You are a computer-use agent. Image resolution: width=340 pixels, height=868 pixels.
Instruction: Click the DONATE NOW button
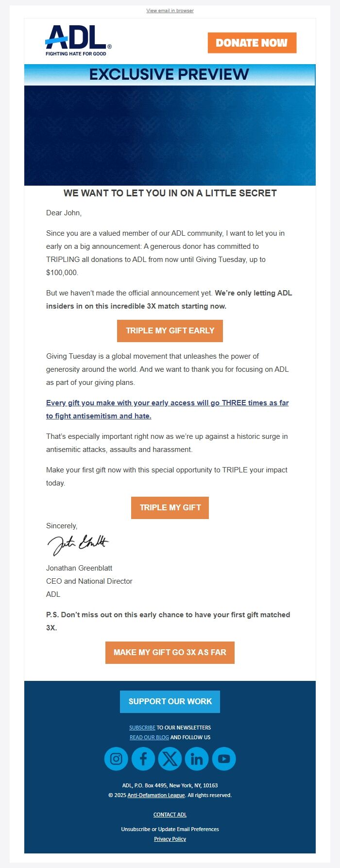(252, 43)
